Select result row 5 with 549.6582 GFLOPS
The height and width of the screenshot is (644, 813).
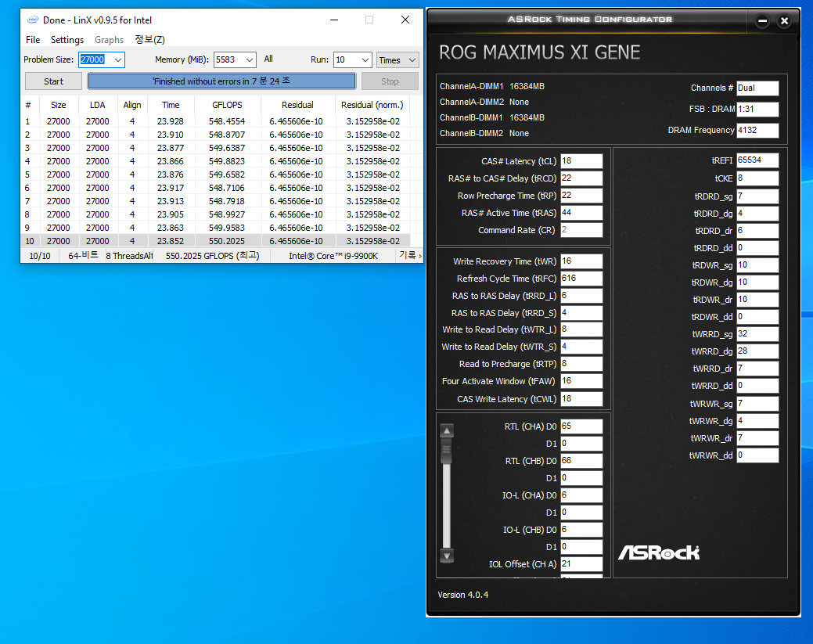[215, 174]
